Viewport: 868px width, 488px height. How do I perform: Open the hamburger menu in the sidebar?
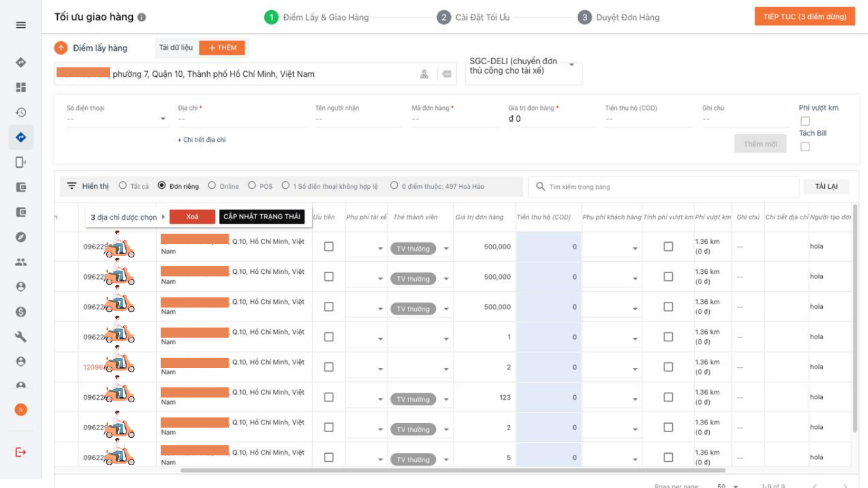[21, 25]
